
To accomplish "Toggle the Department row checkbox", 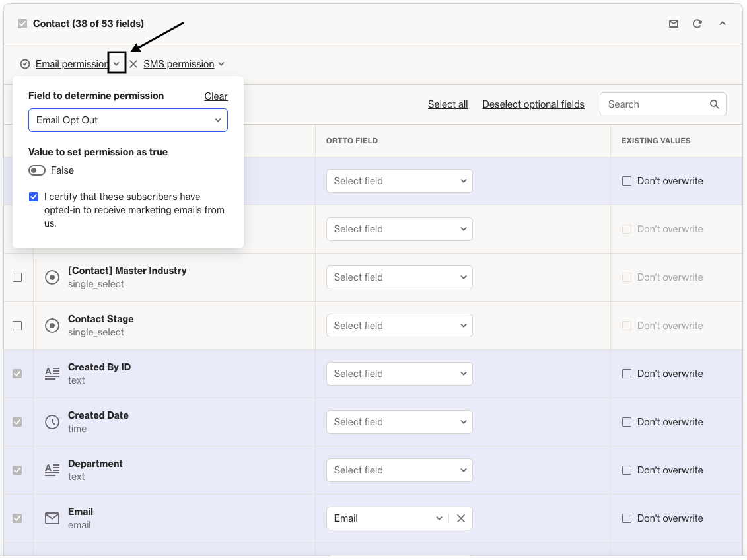I will 17,470.
